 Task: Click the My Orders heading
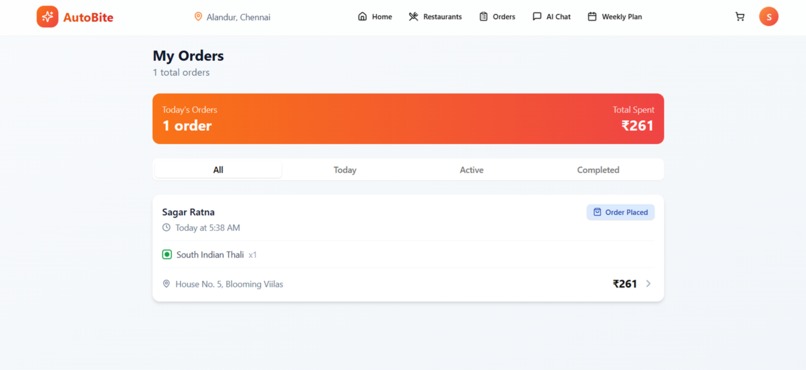(x=188, y=56)
